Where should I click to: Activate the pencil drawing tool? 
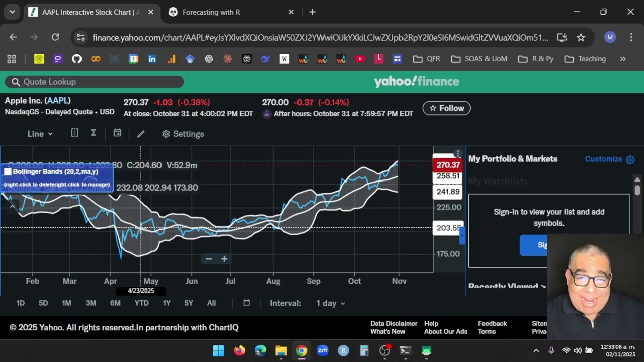pos(141,134)
